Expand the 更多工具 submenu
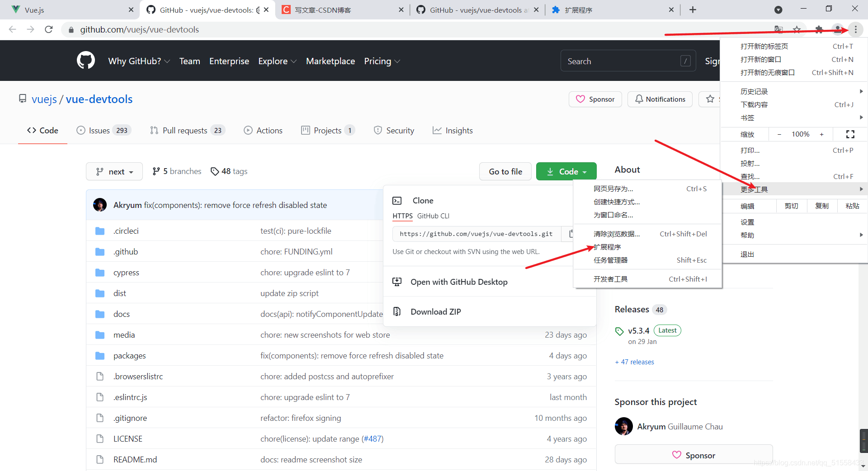The width and height of the screenshot is (868, 471). tap(794, 189)
